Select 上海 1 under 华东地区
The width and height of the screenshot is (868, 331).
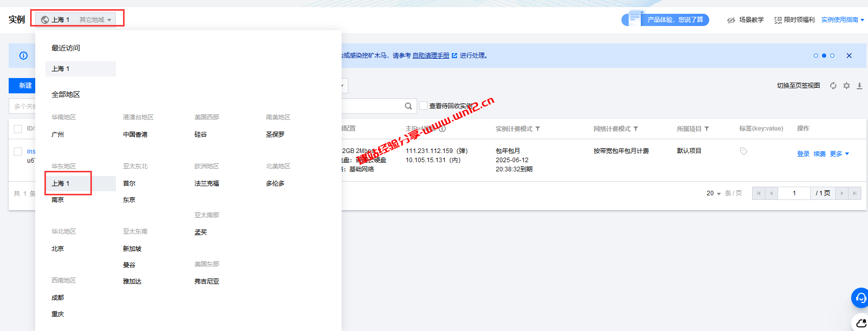point(81,184)
